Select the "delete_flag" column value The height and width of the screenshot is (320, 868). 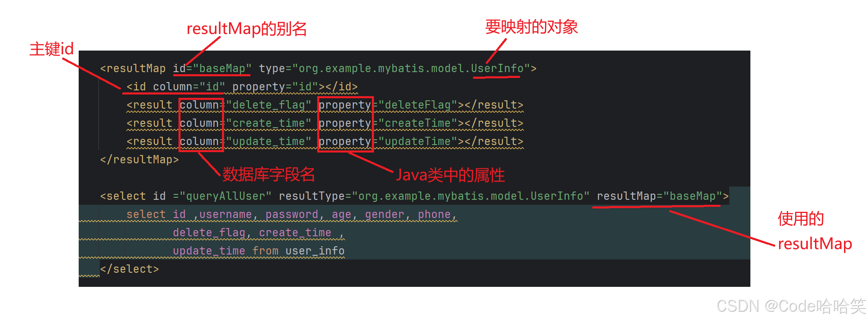click(x=268, y=105)
